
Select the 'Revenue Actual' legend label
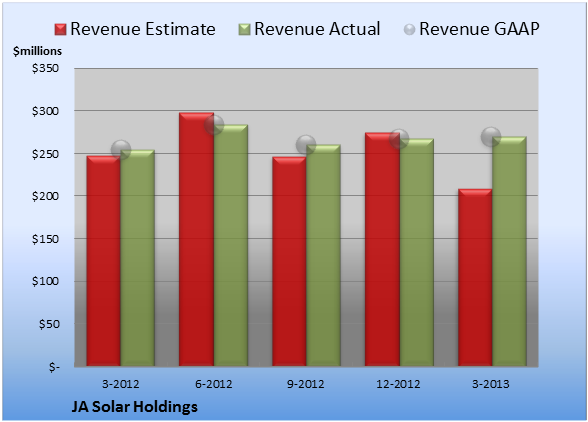coord(317,29)
